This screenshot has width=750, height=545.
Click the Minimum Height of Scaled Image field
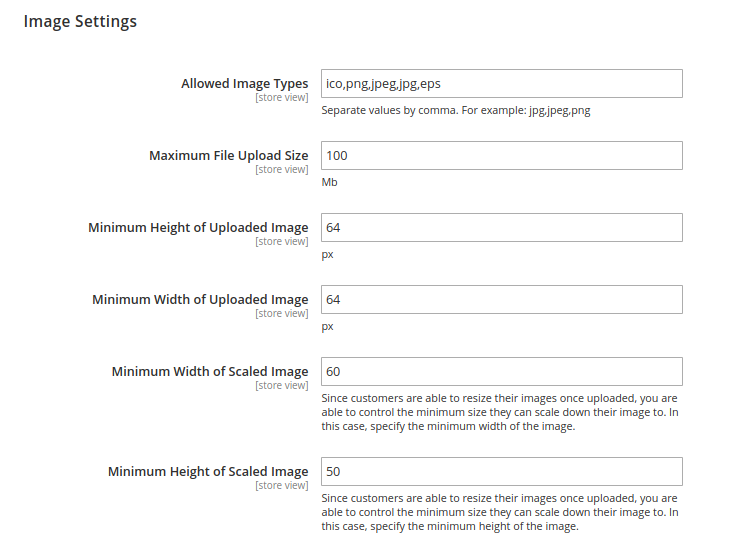(501, 472)
